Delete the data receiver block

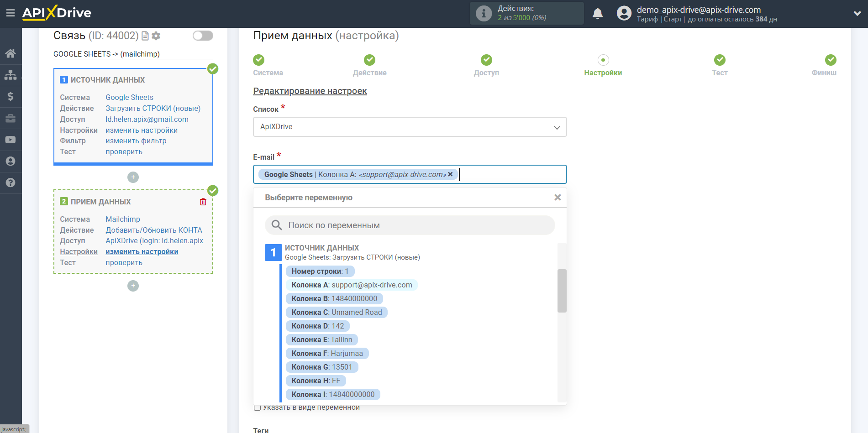click(203, 202)
